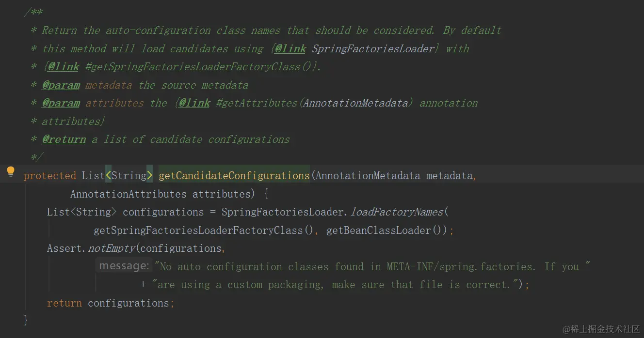The width and height of the screenshot is (644, 338).
Task: Click the loadFactoryNames method call
Action: click(x=396, y=212)
